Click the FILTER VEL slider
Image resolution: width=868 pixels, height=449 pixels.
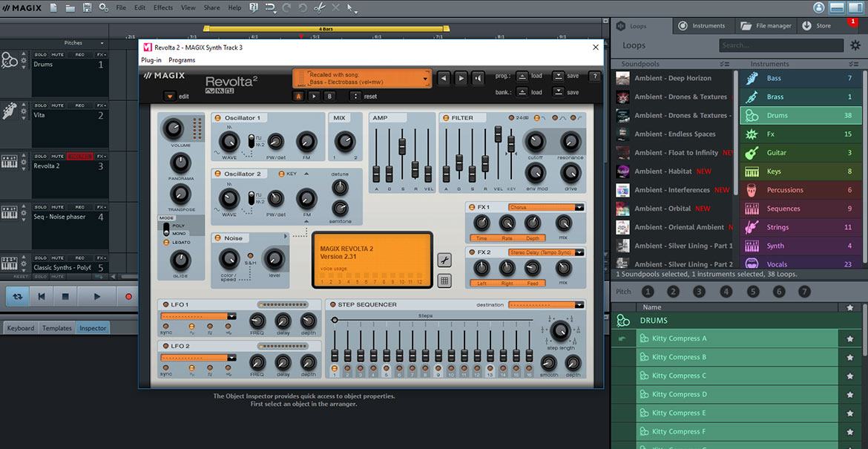click(498, 134)
